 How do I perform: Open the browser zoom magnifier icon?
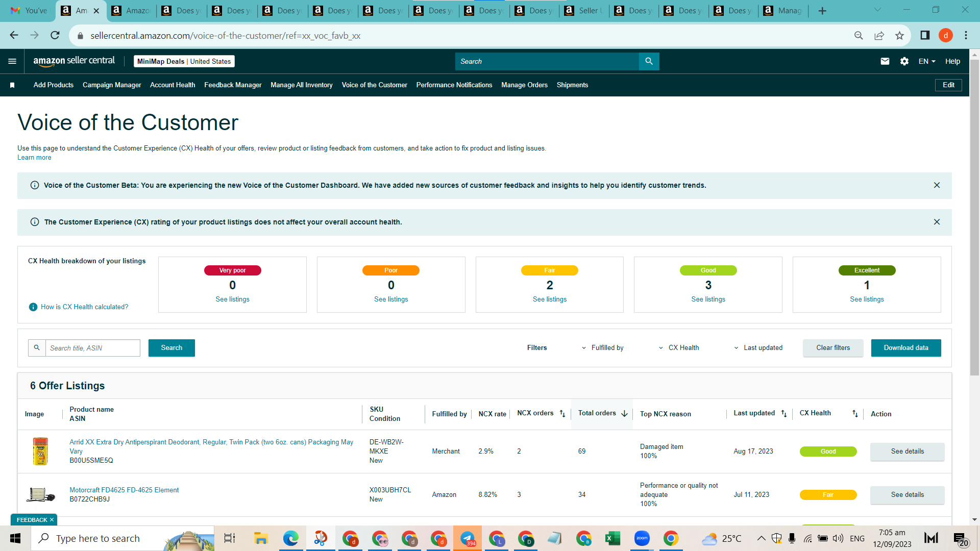coord(859,36)
